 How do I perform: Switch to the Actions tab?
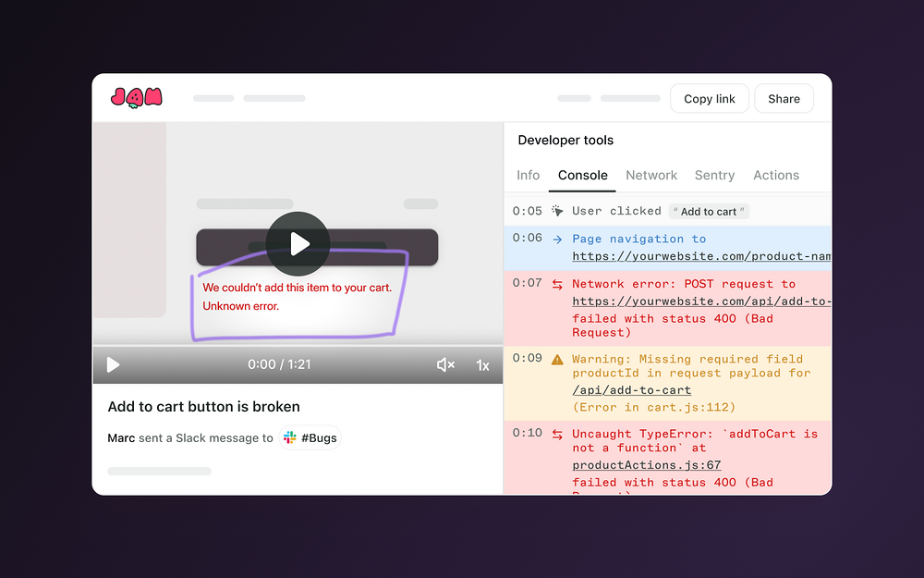pos(776,175)
